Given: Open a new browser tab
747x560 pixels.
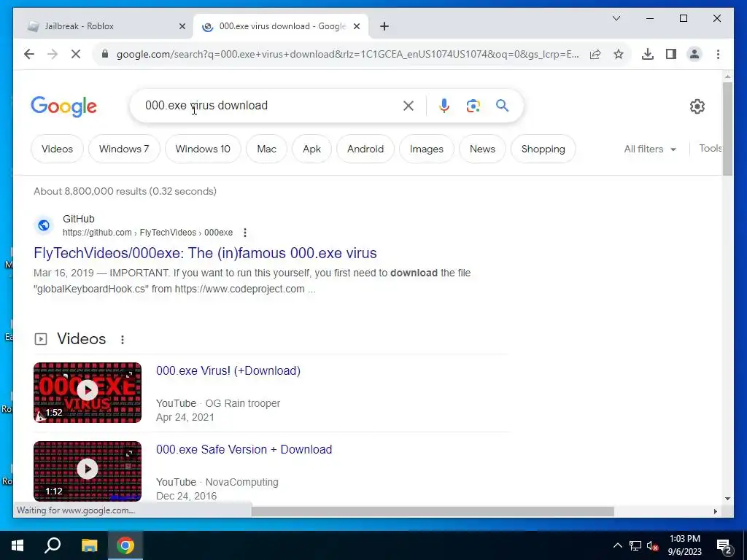Looking at the screenshot, I should [384, 26].
